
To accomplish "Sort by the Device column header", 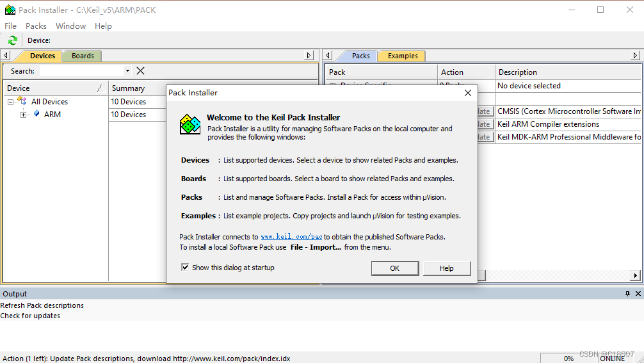I will 56,88.
